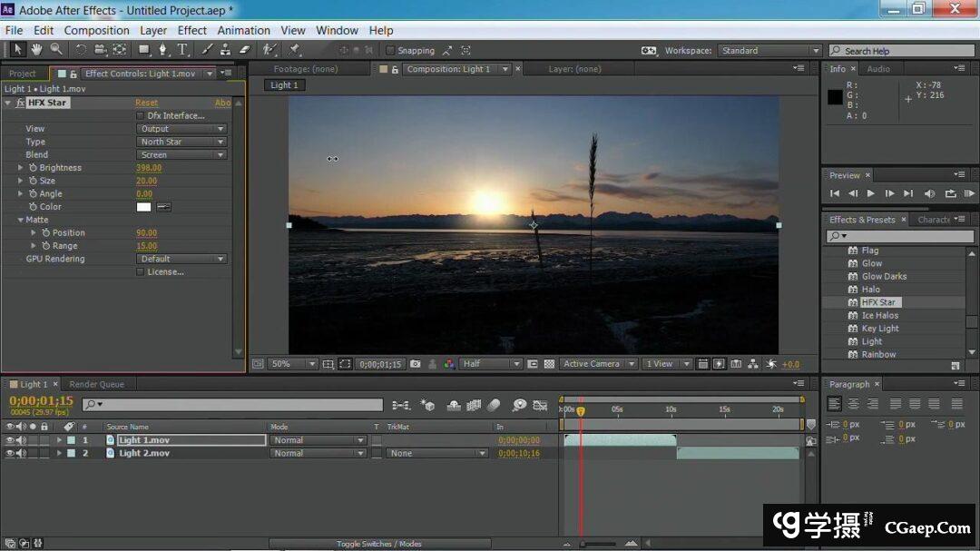Open the Type dropdown showing North Star
The height and width of the screenshot is (551, 980).
(181, 142)
